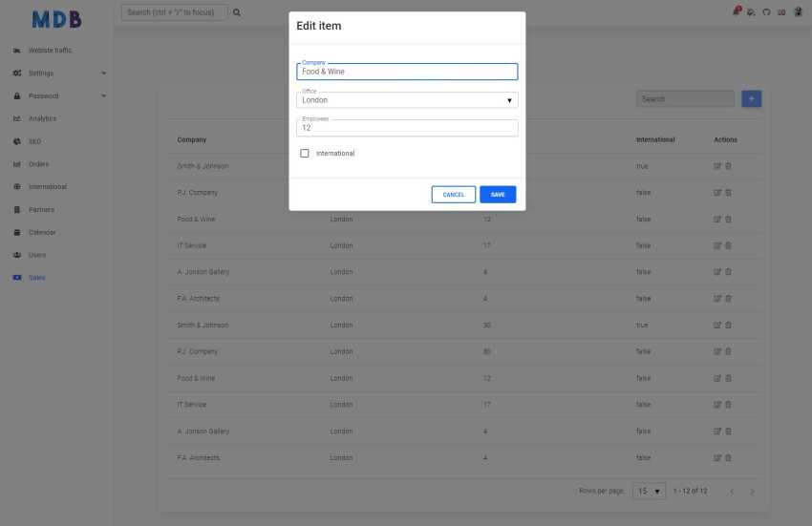Viewport: 812px width, 526px height.
Task: Open the rows per page dropdown
Action: [x=649, y=491]
